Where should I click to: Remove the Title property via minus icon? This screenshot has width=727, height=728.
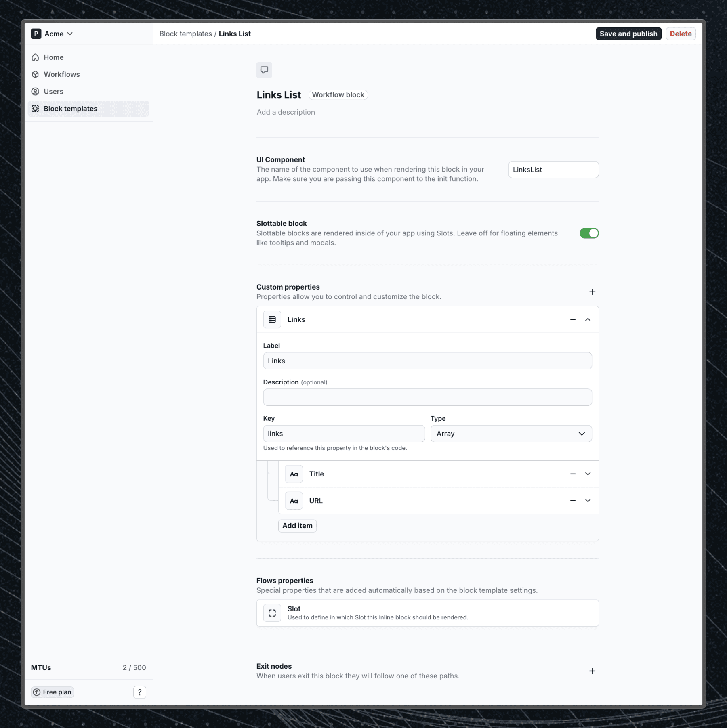click(x=572, y=474)
